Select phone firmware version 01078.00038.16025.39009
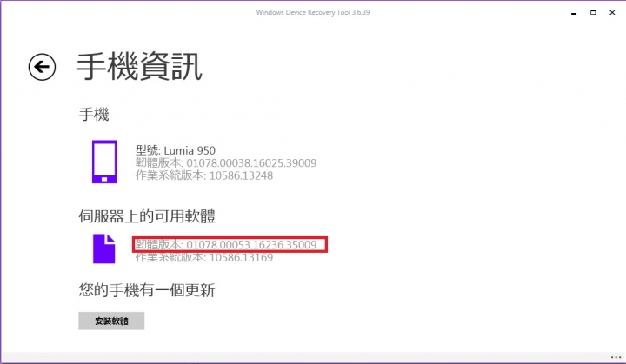626x364 pixels. (x=226, y=162)
